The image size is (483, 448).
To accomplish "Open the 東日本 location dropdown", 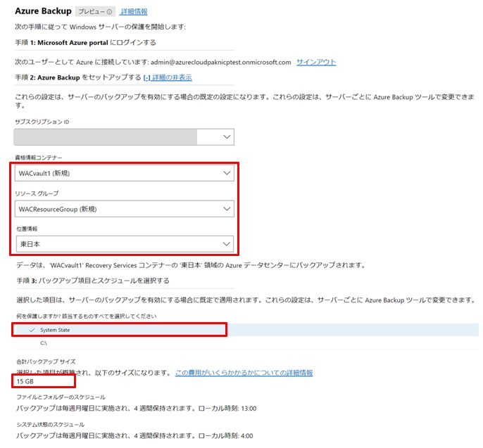I will tap(125, 244).
